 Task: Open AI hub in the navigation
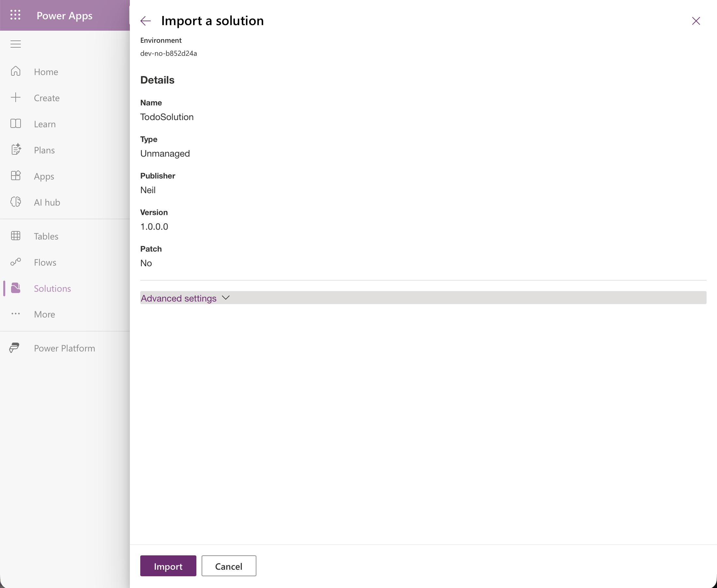pos(47,202)
